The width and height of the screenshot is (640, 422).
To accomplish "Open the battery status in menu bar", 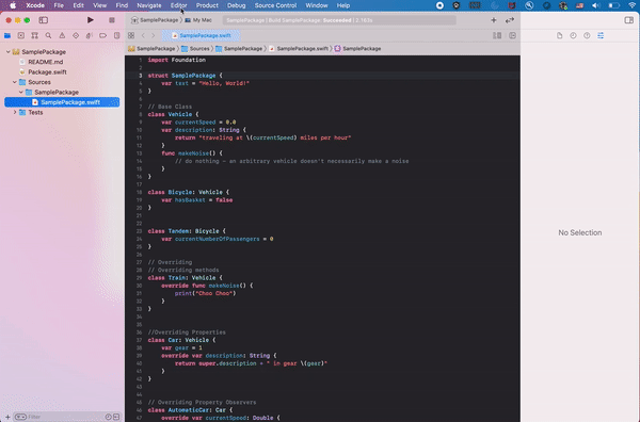I will click(x=614, y=5).
